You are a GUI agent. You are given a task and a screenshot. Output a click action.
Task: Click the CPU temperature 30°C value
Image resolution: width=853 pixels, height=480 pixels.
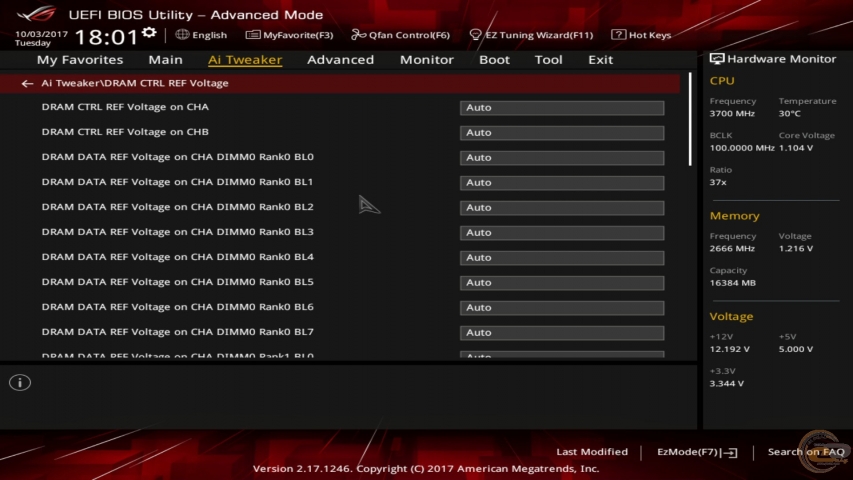[789, 114]
